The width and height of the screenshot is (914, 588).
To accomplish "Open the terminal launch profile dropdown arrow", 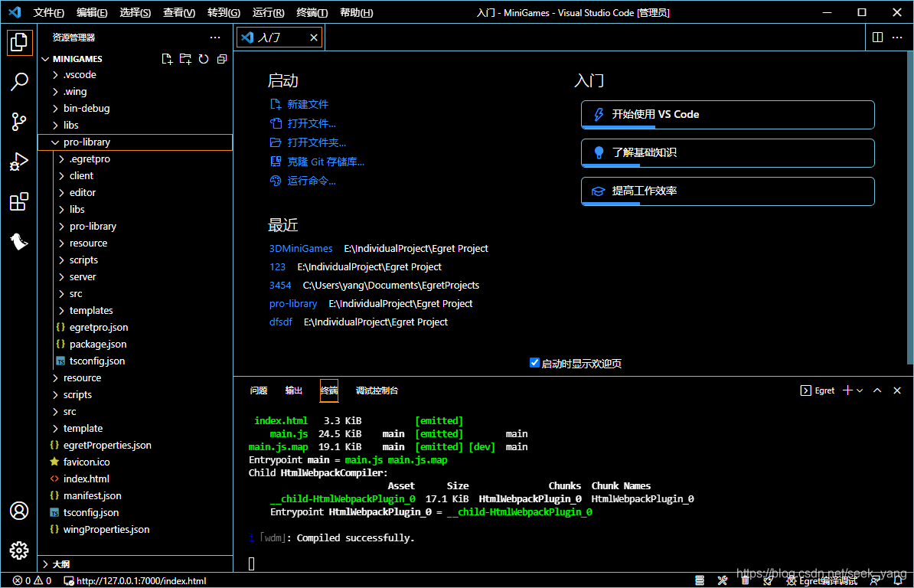I will 860,390.
